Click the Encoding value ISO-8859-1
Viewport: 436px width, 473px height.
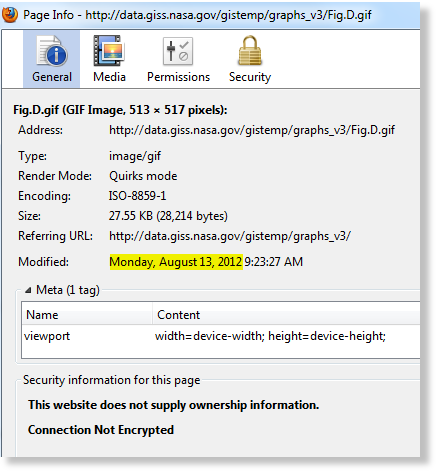tap(137, 196)
